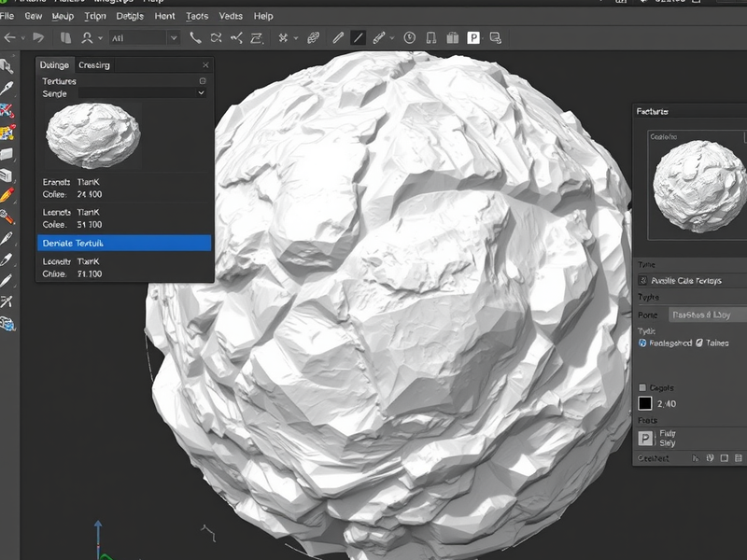This screenshot has width=747, height=560.
Task: Toggle the Cagols checkbox
Action: point(642,387)
